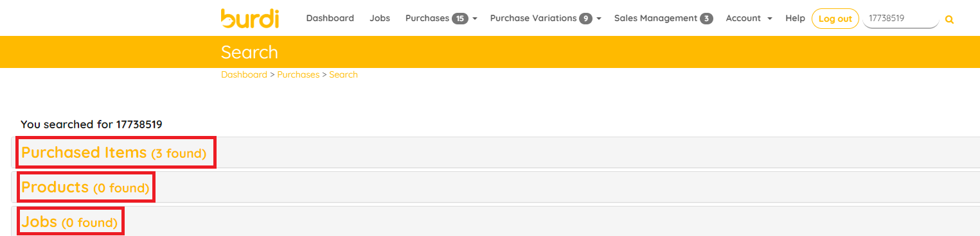Click the orange search magnifier icon
The width and height of the screenshot is (980, 236).
(x=949, y=20)
